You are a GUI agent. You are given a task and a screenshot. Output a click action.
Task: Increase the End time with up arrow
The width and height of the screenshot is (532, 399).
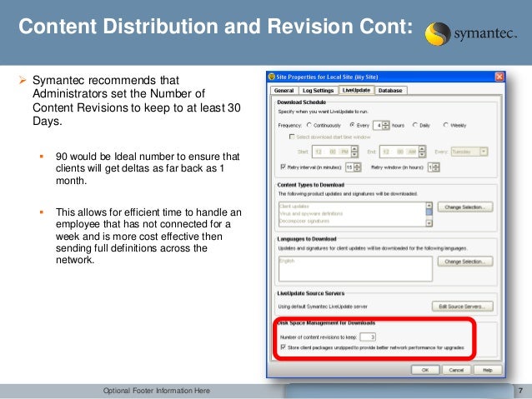[x=422, y=149]
